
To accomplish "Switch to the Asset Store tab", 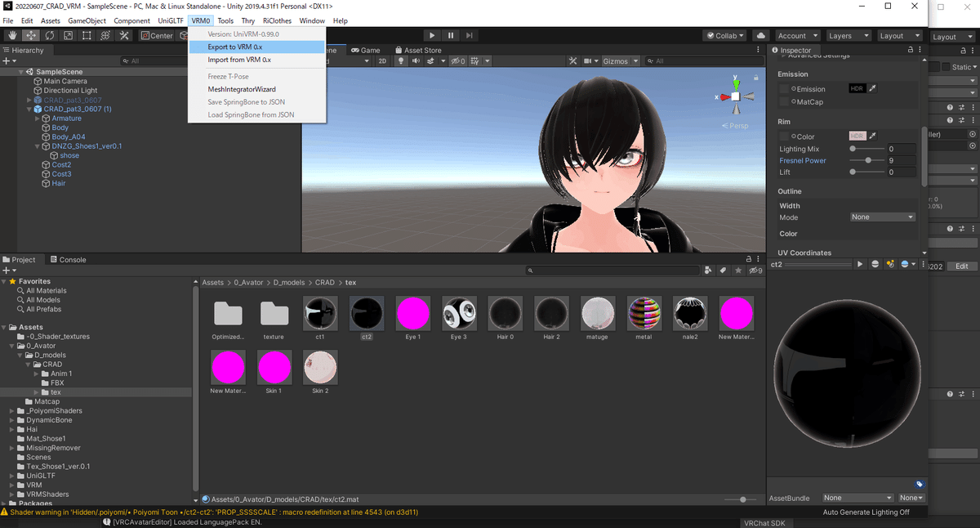I will click(x=419, y=50).
